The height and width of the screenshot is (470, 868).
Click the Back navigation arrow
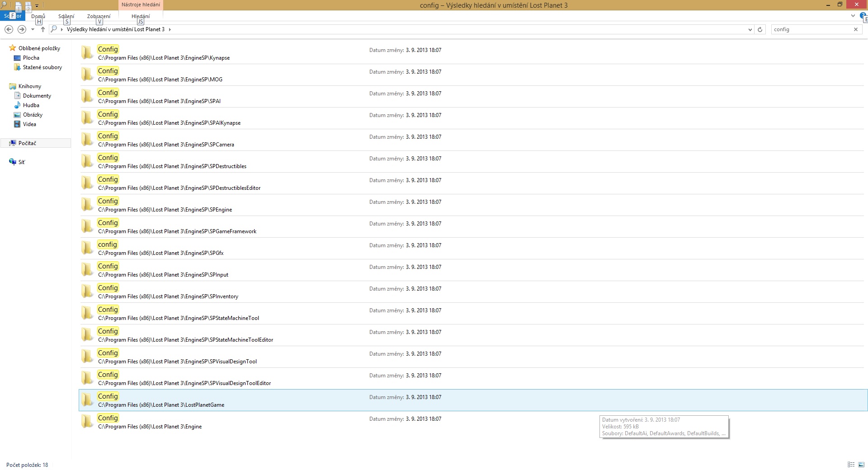[9, 29]
